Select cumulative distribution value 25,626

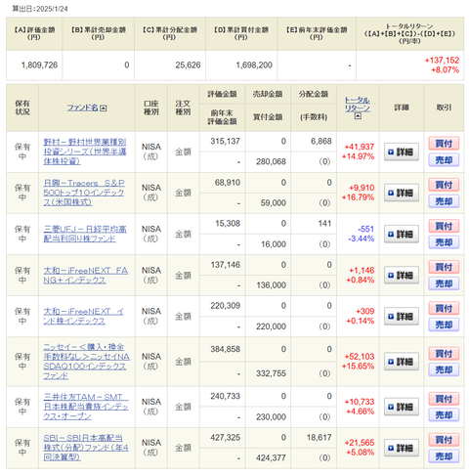(x=188, y=65)
